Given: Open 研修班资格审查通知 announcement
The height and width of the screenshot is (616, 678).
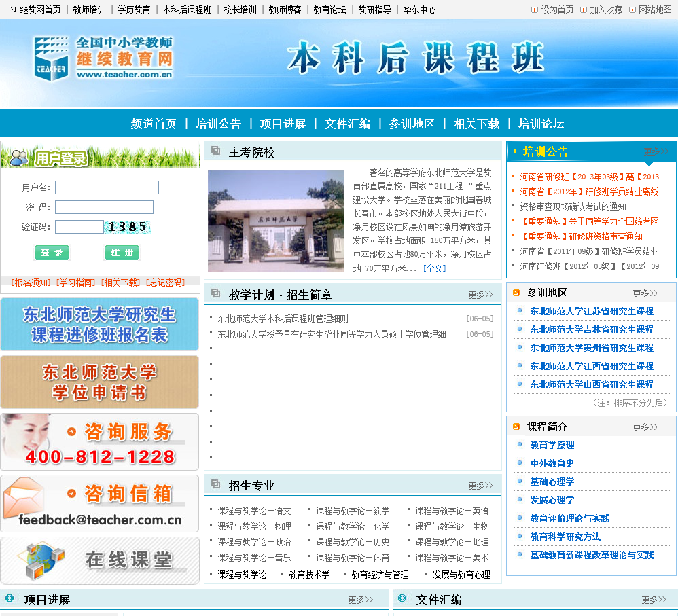Looking at the screenshot, I should pos(581,236).
